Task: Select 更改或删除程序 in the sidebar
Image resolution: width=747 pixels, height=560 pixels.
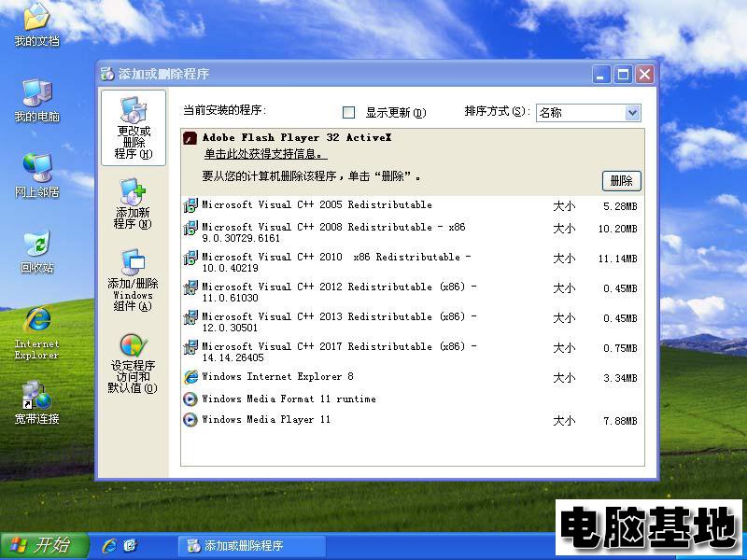Action: [x=134, y=128]
